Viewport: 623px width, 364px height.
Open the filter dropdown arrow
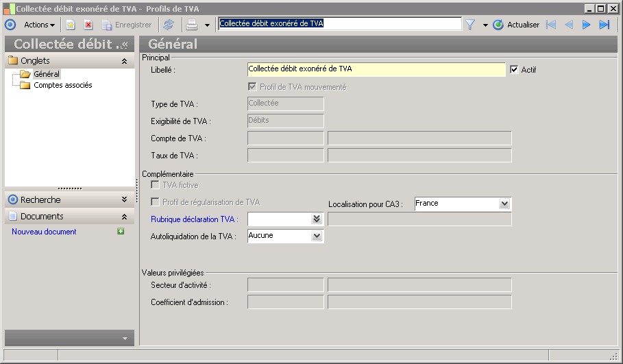485,25
